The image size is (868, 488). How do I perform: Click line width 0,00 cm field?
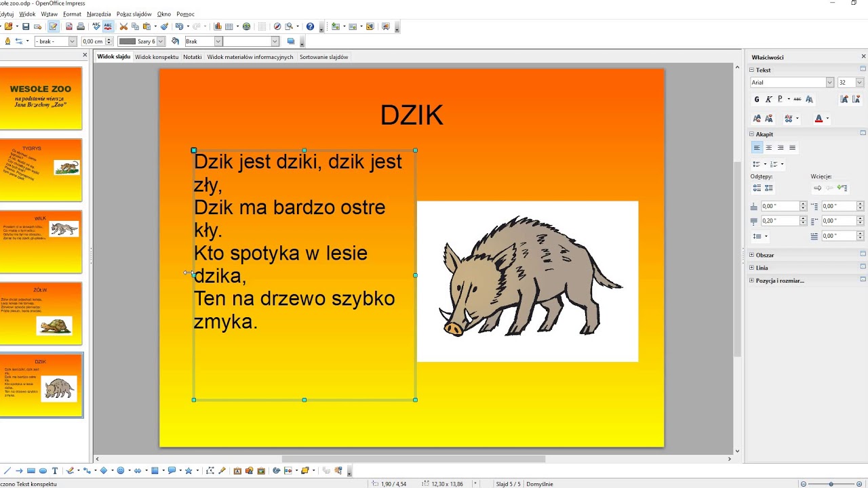tap(93, 41)
